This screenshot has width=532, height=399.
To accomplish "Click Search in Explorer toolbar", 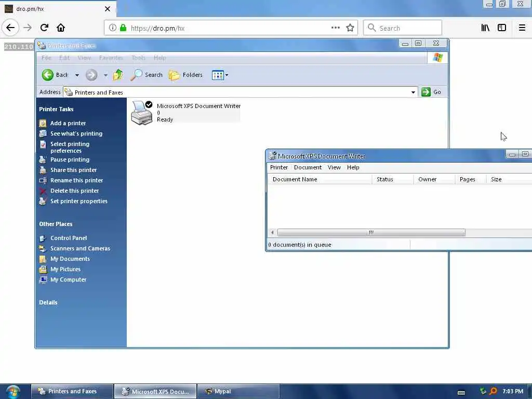I will pos(147,75).
